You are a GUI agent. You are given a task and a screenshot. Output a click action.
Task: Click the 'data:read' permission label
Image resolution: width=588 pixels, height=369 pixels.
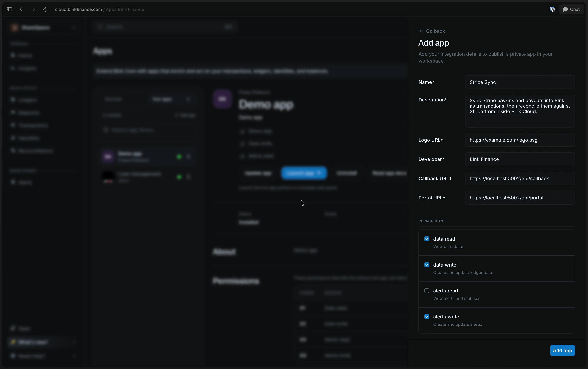(444, 239)
